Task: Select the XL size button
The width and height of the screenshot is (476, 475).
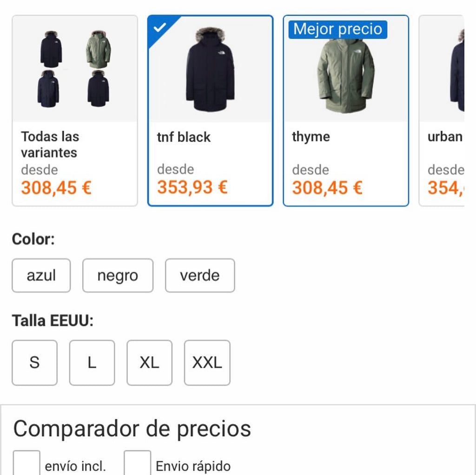Action: click(149, 363)
